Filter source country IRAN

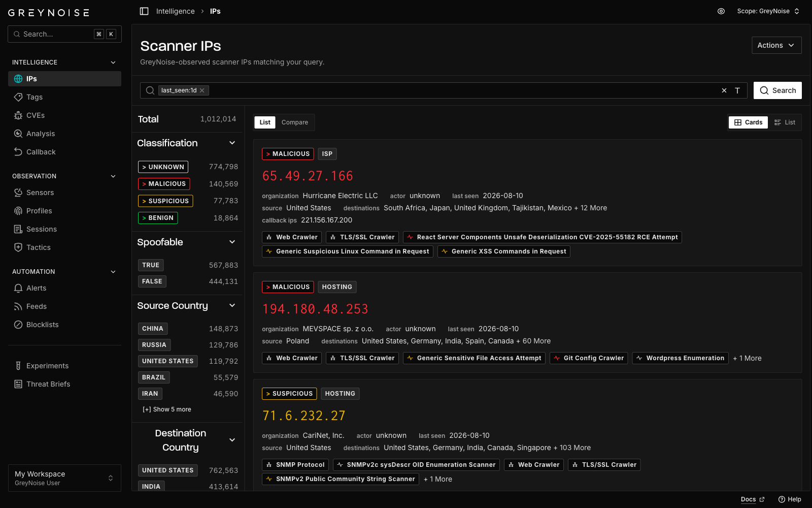[x=150, y=394]
